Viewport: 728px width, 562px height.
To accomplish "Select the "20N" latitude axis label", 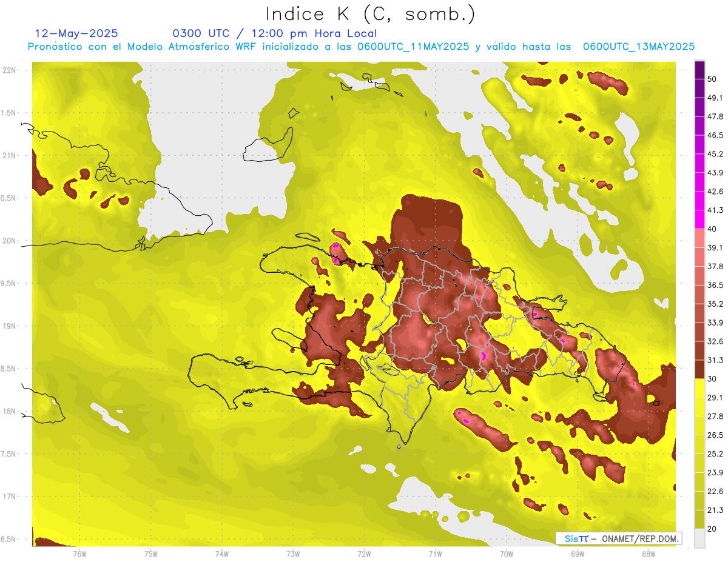I will [x=9, y=241].
